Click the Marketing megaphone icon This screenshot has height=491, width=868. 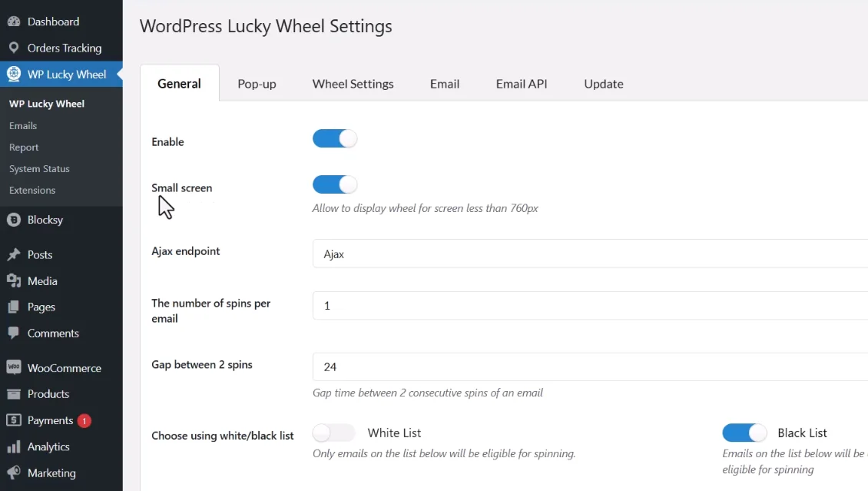click(14, 473)
